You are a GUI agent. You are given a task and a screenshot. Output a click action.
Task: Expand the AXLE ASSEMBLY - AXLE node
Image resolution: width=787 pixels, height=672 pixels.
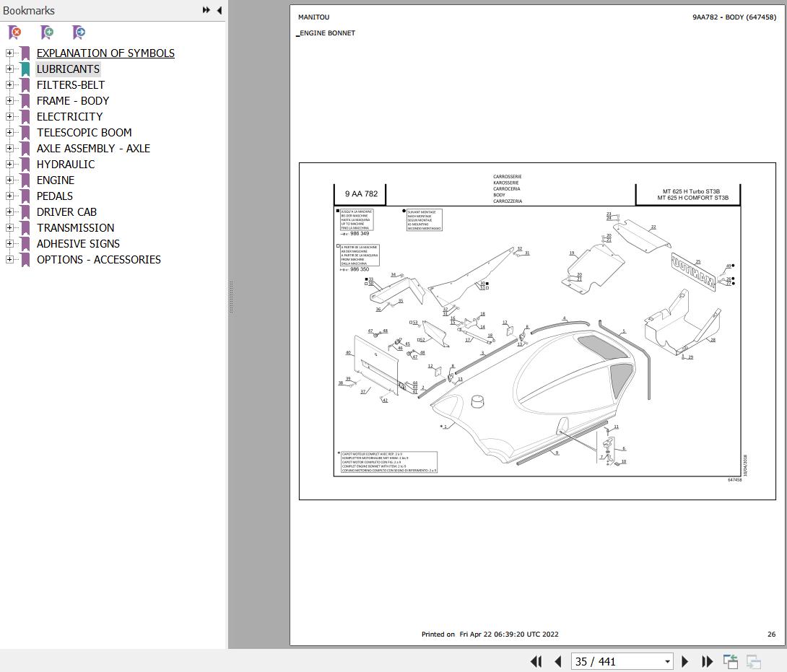point(9,148)
